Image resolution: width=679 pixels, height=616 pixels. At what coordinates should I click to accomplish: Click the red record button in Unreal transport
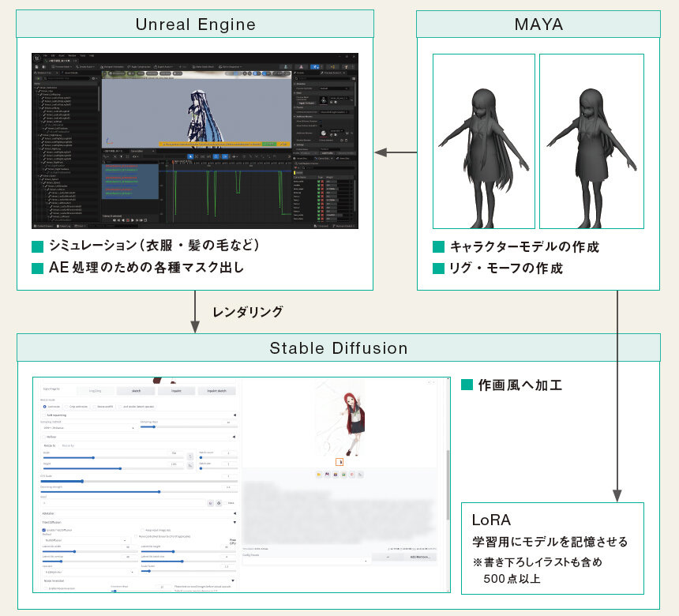[127, 220]
